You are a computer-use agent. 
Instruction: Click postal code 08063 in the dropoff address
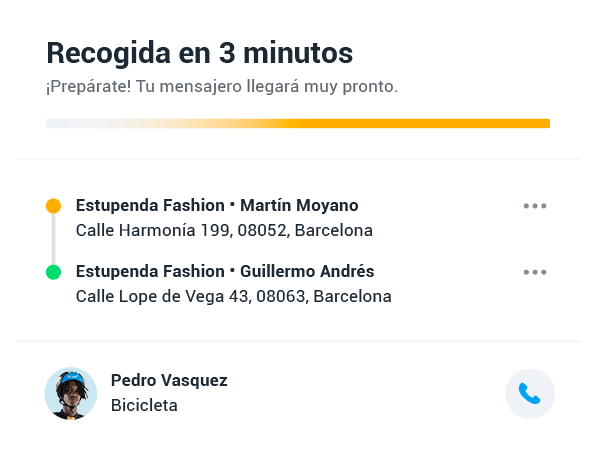coord(282,297)
